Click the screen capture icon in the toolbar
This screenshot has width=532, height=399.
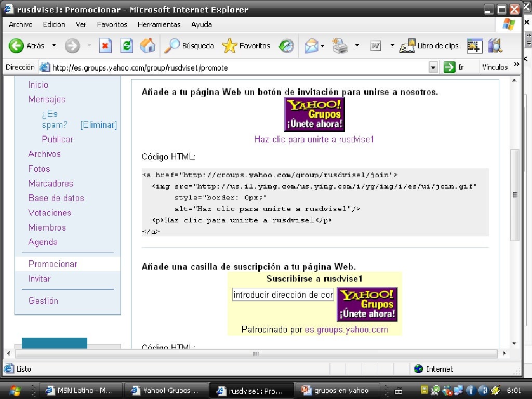pyautogui.click(x=474, y=46)
